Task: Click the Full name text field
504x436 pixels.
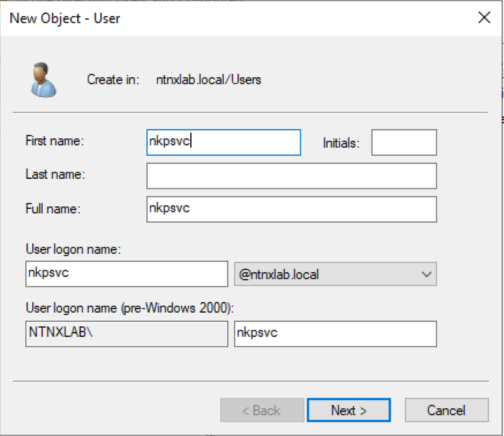Action: tap(291, 209)
